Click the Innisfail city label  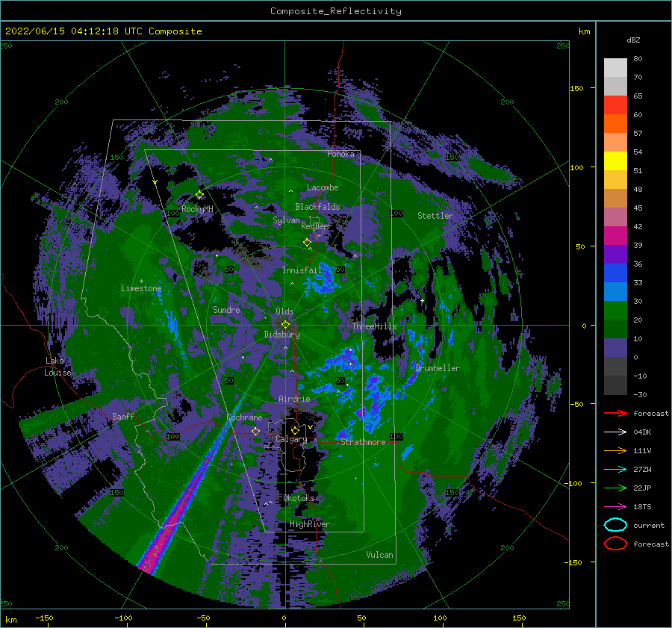pos(302,270)
